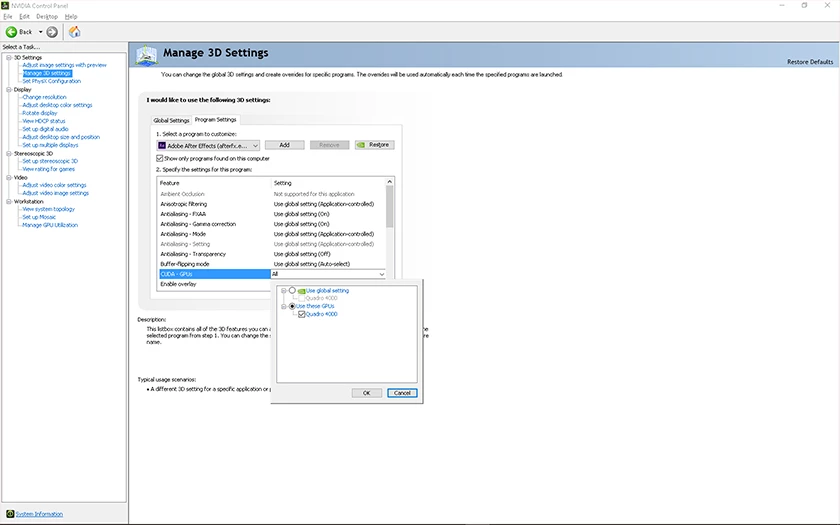The height and width of the screenshot is (525, 840).
Task: Click Cancel in the GPU selection popup
Action: click(x=402, y=393)
